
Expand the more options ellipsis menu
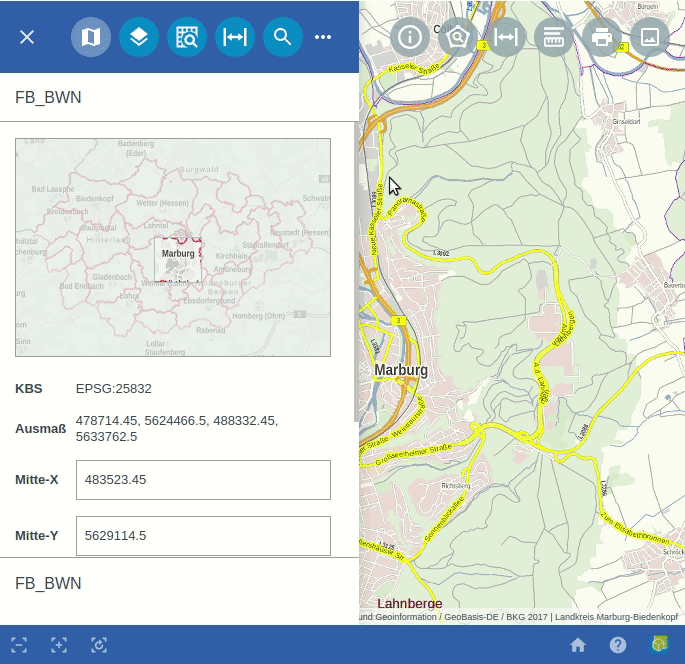pyautogui.click(x=323, y=37)
